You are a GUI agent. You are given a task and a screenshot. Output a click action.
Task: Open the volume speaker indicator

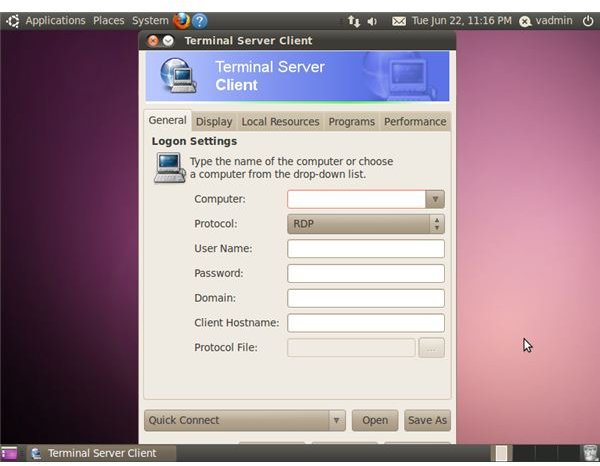[372, 21]
